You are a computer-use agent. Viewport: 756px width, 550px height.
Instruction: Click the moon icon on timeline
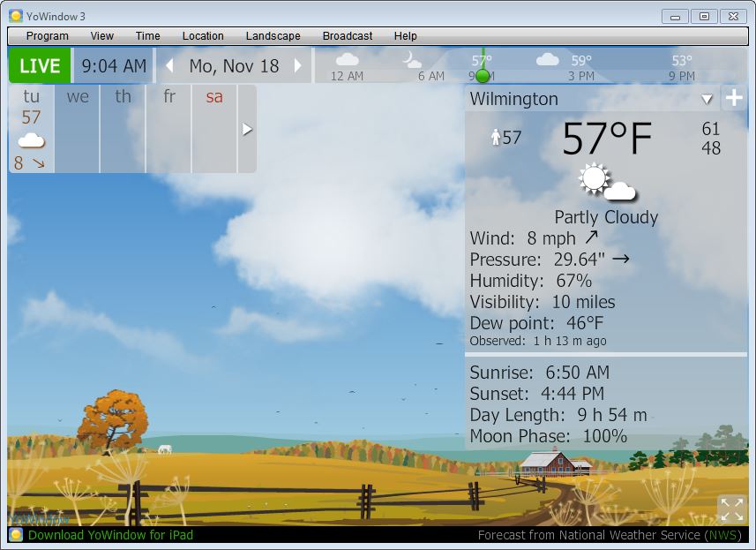click(x=412, y=59)
